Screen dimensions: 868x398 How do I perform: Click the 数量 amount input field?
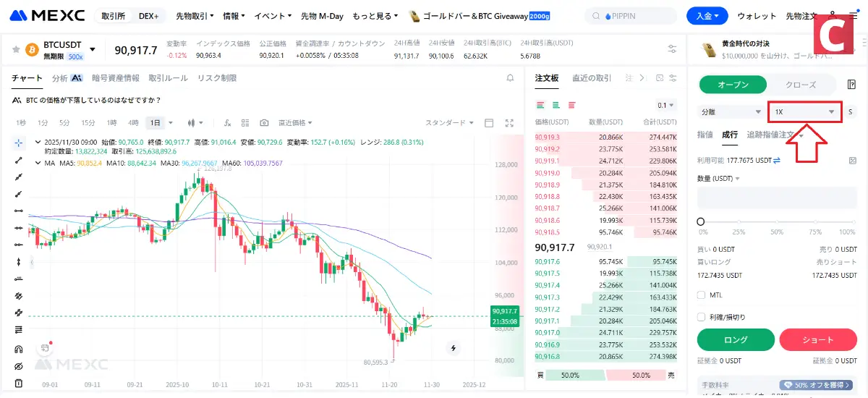tap(777, 198)
